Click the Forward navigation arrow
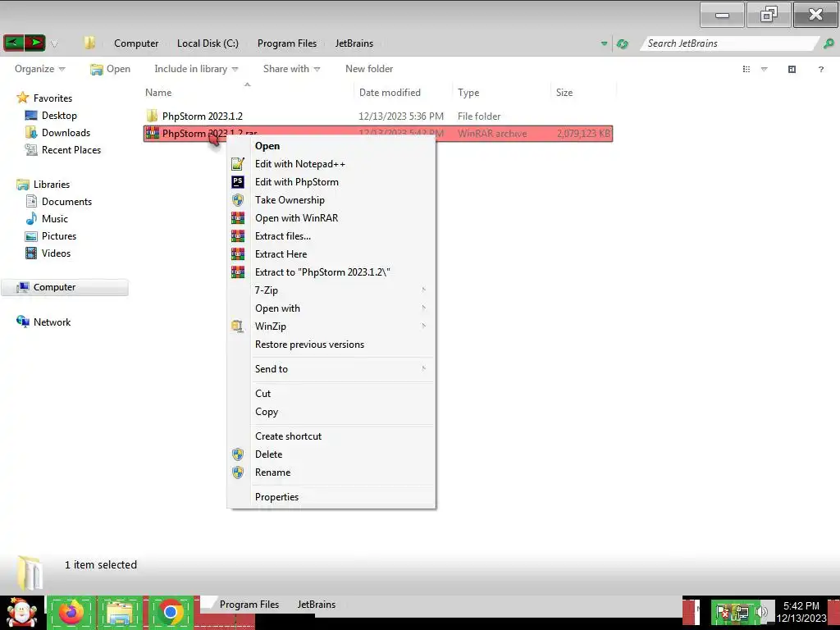 click(34, 43)
